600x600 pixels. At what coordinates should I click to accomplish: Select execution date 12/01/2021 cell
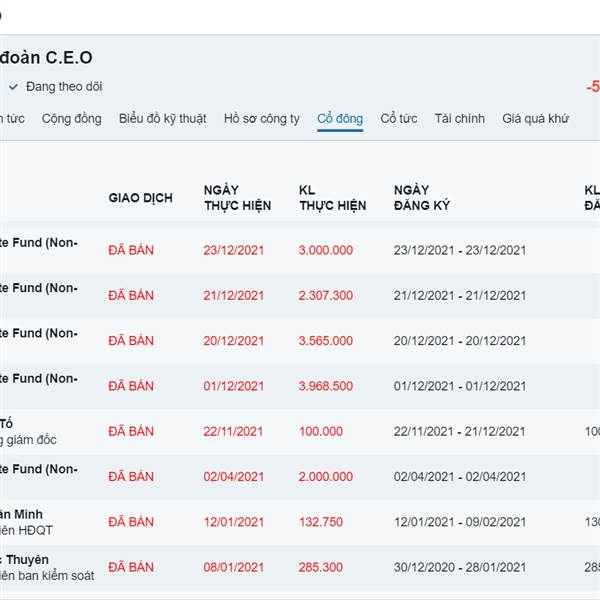(x=233, y=522)
